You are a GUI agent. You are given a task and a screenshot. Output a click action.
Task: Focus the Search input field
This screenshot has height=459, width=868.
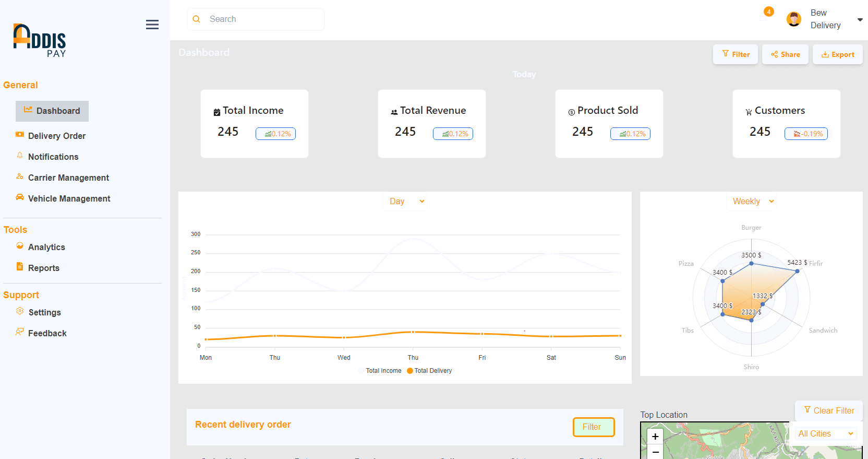click(256, 19)
